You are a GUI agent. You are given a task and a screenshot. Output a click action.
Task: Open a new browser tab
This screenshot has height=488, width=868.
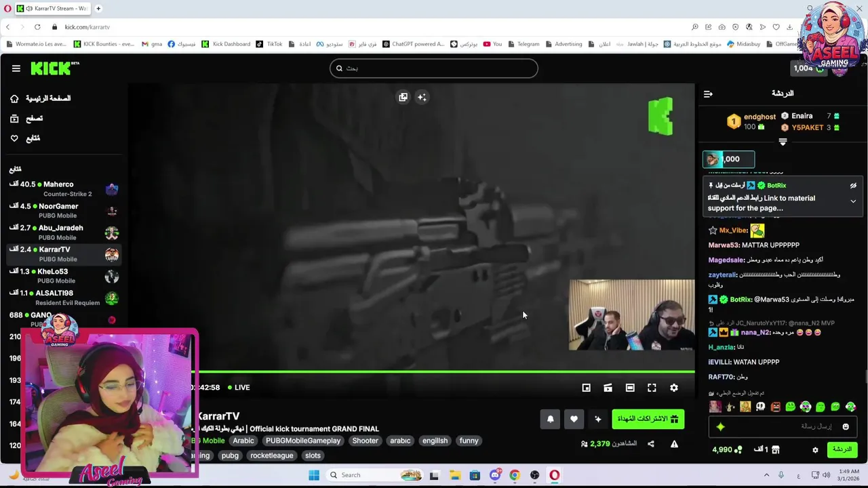[98, 9]
